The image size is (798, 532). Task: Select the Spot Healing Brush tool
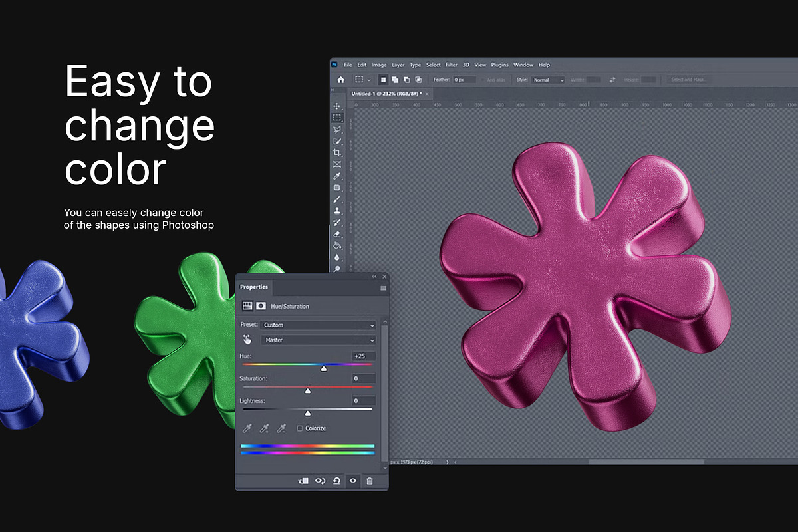click(337, 188)
